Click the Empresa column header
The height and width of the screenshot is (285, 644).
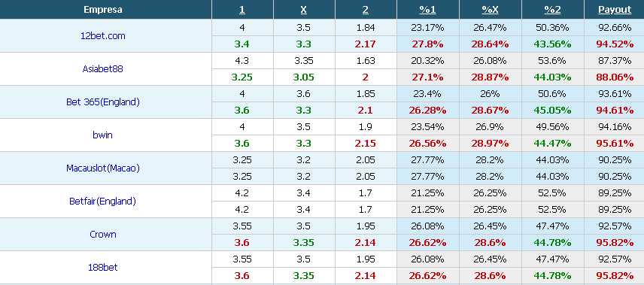click(102, 10)
